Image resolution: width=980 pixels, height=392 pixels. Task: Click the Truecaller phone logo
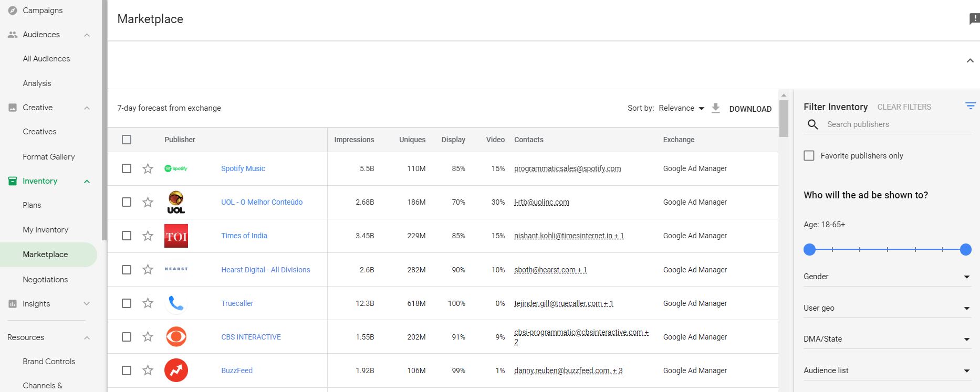(176, 303)
